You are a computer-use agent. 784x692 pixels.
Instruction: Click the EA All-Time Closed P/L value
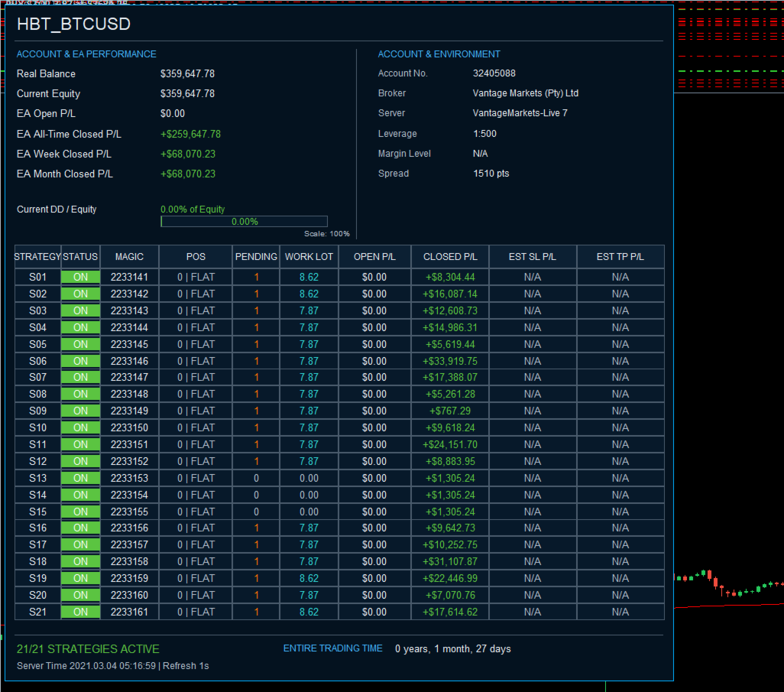(190, 134)
